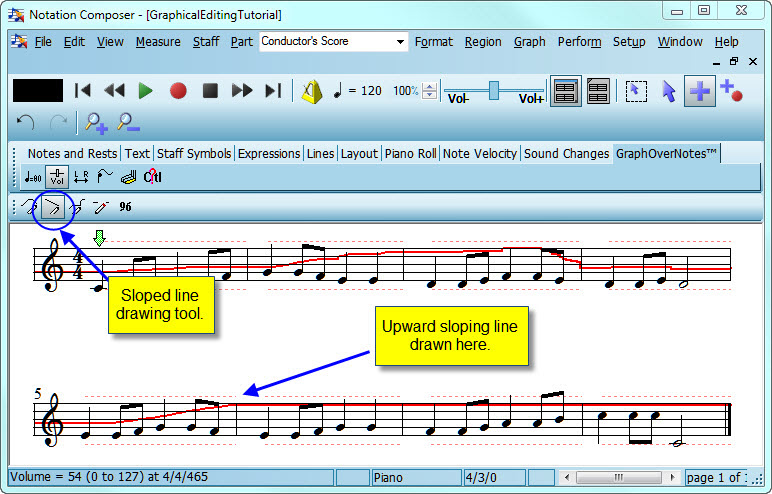Click the Rewind to start button
The height and width of the screenshot is (494, 772).
(83, 91)
